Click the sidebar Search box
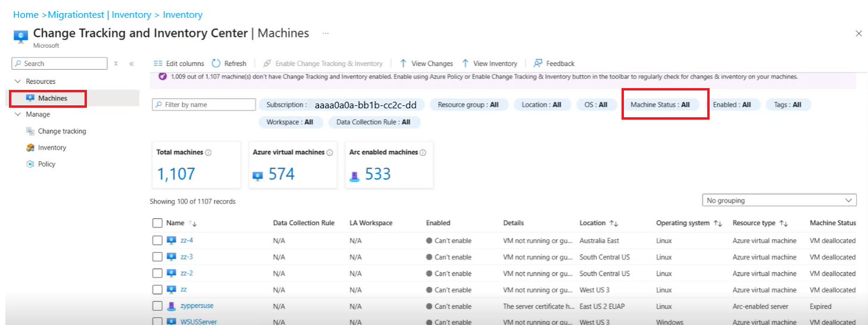 60,64
